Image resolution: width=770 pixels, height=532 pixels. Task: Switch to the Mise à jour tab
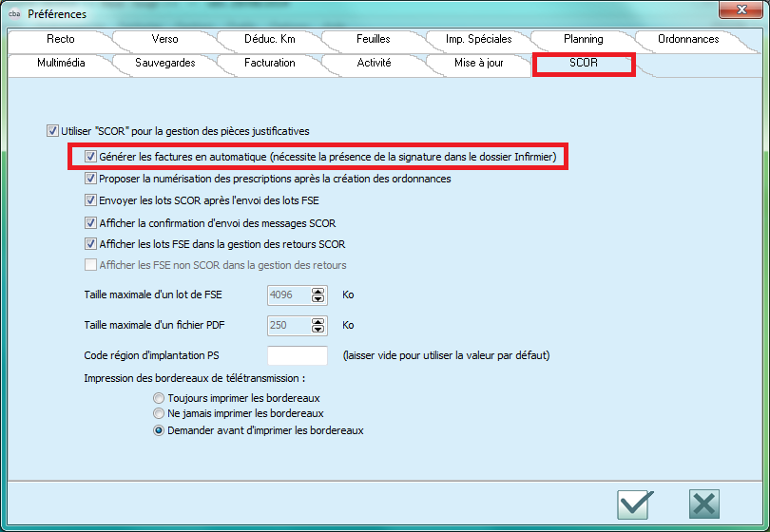click(479, 63)
